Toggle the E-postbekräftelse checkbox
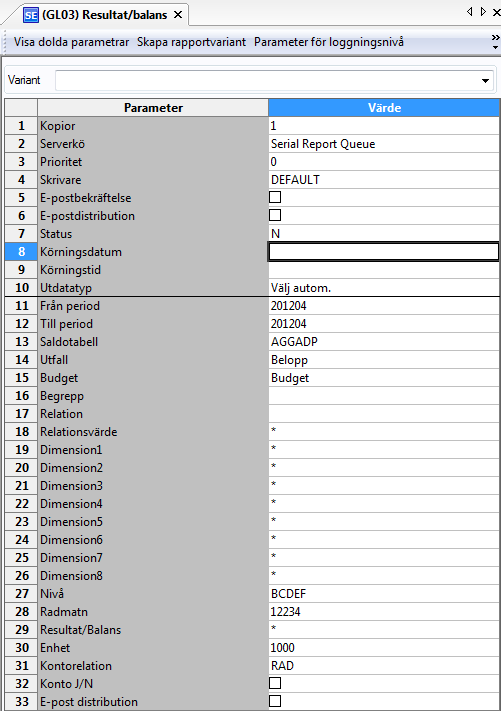Screen dimensions: 501x711 click(x=275, y=197)
